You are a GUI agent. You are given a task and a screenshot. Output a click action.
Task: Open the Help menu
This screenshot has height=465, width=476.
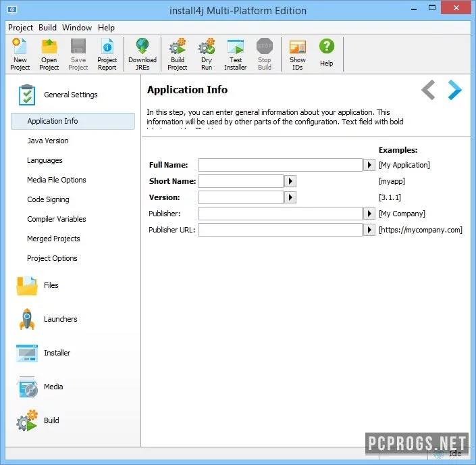click(x=106, y=28)
